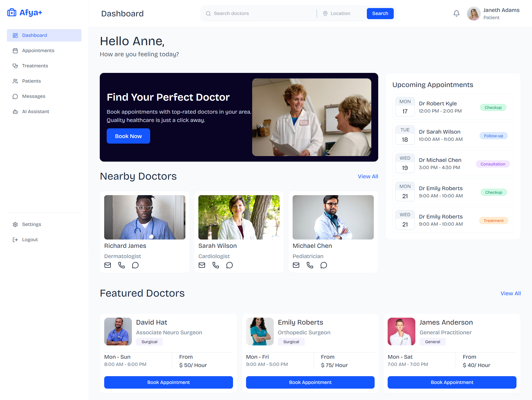The width and height of the screenshot is (532, 400).
Task: Select Appointments in the sidebar
Action: [38, 50]
